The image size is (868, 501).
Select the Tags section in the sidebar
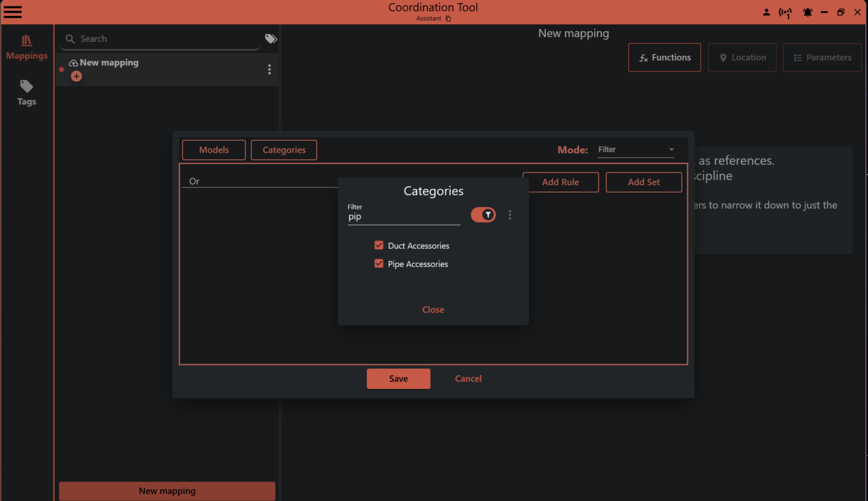tap(26, 94)
